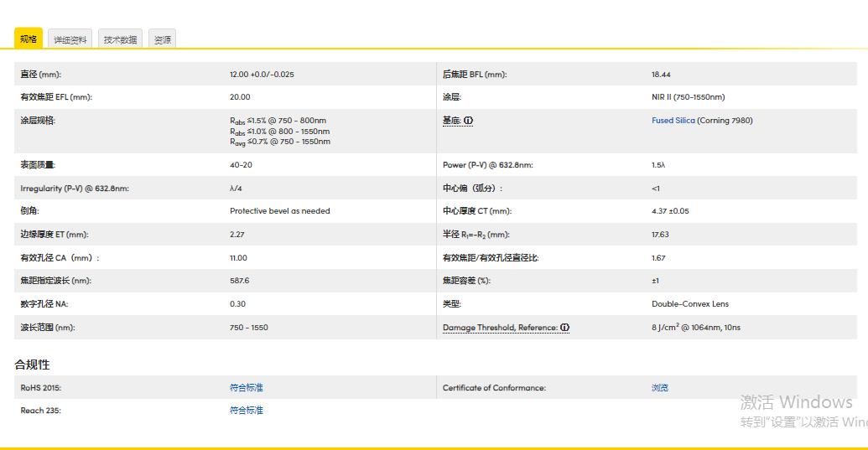Image resolution: width=868 pixels, height=450 pixels.
Task: Select the Rabs ≤1.0% @ 800 - 1550nm line
Action: (279, 132)
